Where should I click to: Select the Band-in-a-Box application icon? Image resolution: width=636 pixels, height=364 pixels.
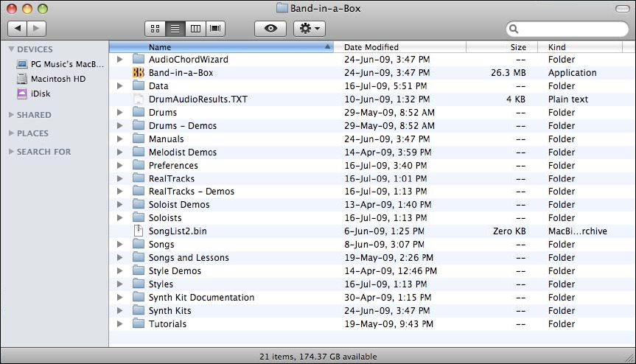click(139, 73)
